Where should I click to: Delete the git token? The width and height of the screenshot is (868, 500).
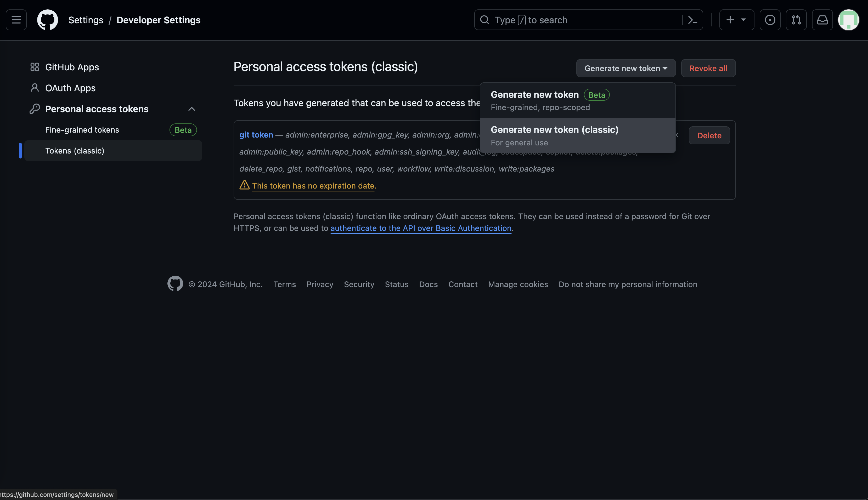(x=709, y=136)
